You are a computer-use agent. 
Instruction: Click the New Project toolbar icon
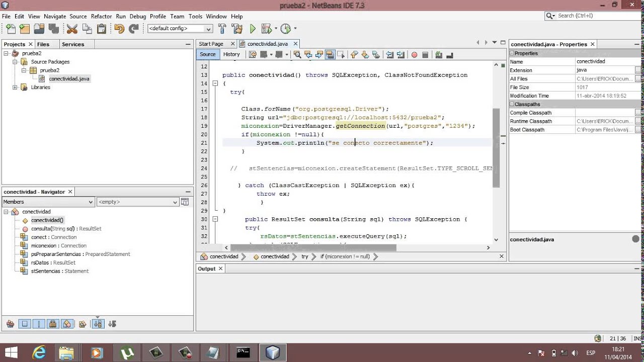[x=24, y=29]
